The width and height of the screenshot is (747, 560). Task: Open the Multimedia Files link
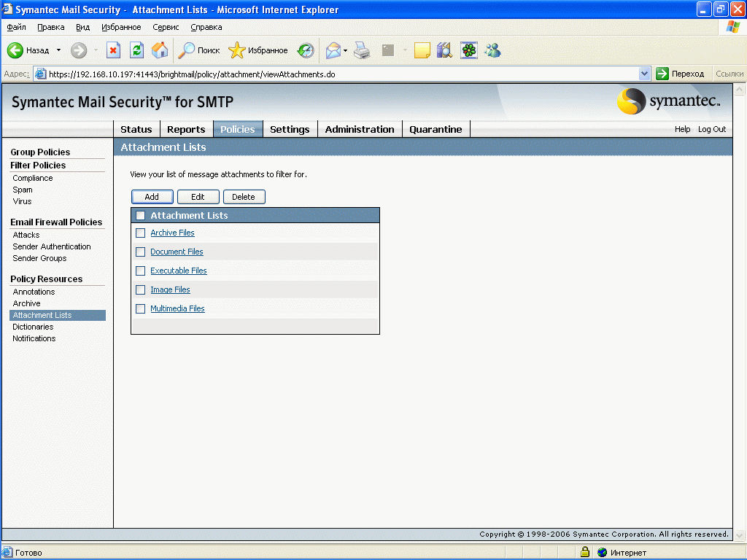tap(178, 308)
